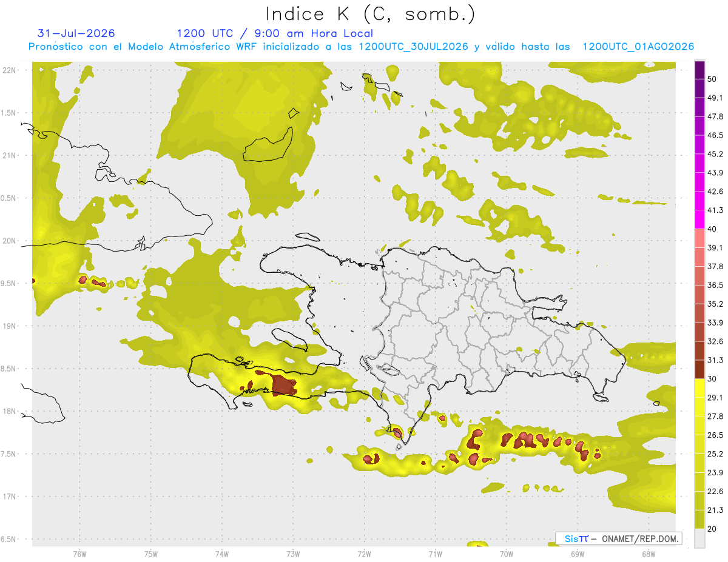Image resolution: width=728 pixels, height=562 pixels.
Task: Click the 18N latitude label
Action: click(x=9, y=412)
